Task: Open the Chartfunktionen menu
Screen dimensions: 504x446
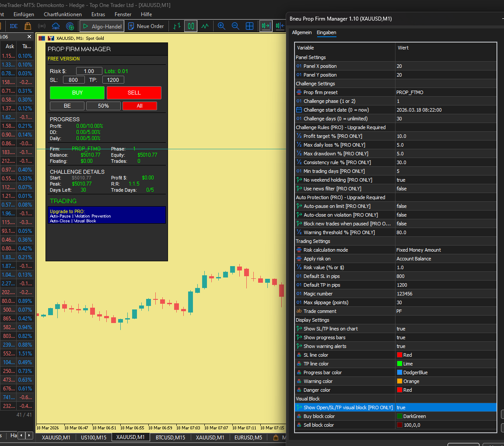Action: [x=63, y=14]
